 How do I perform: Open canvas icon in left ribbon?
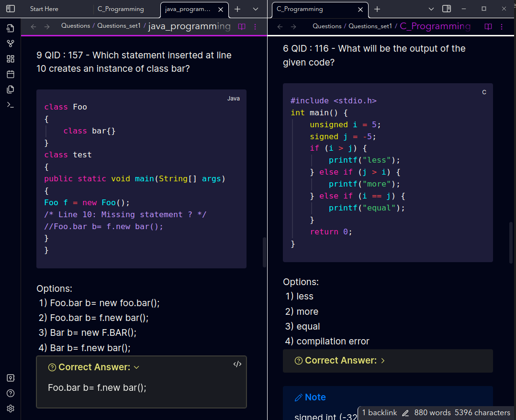pos(11,59)
